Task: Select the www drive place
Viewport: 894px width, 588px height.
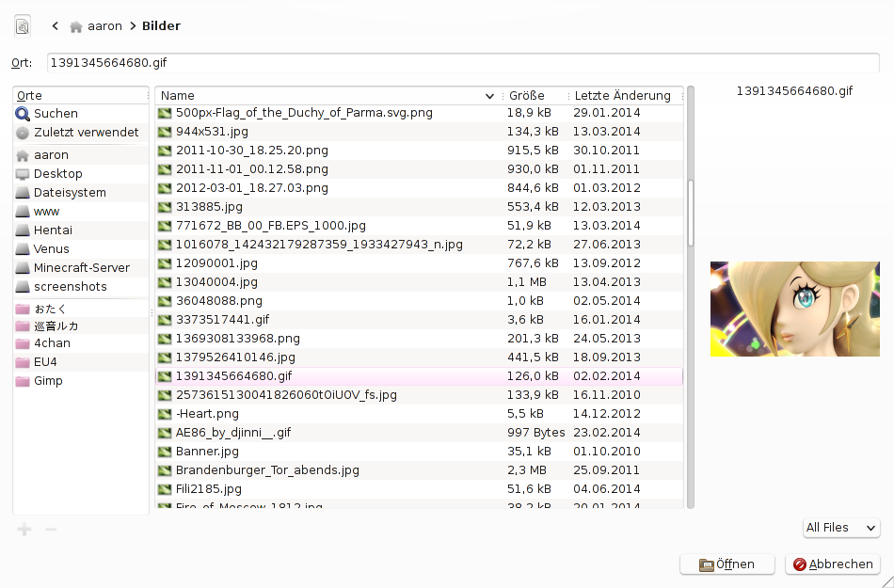Action: (x=80, y=212)
